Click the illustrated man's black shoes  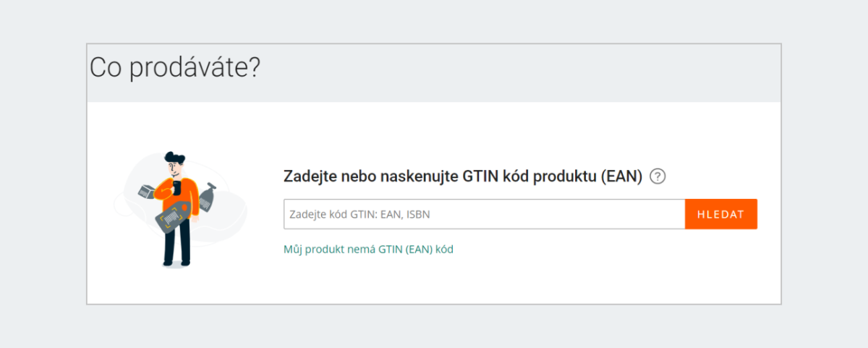[x=177, y=263]
